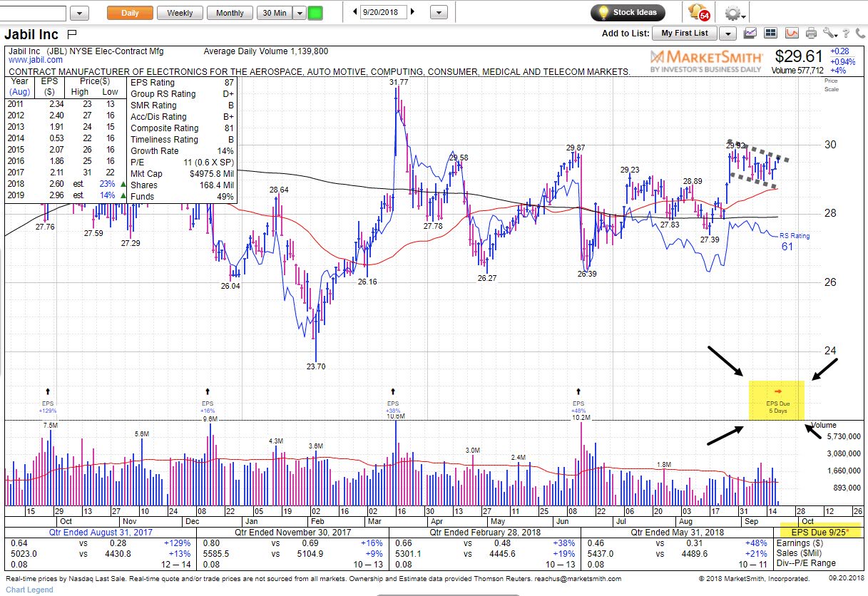This screenshot has width=868, height=596.
Task: Click the Price Scale label
Action: 832,86
